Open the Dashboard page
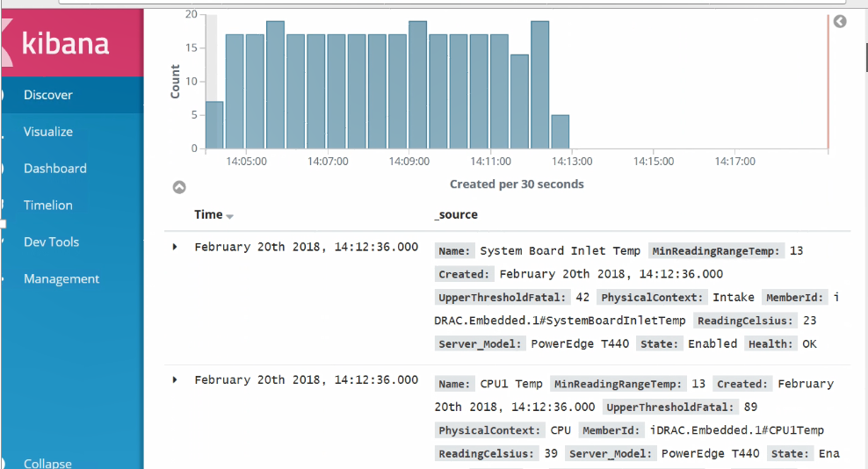Viewport: 868px width, 469px height. tap(55, 169)
